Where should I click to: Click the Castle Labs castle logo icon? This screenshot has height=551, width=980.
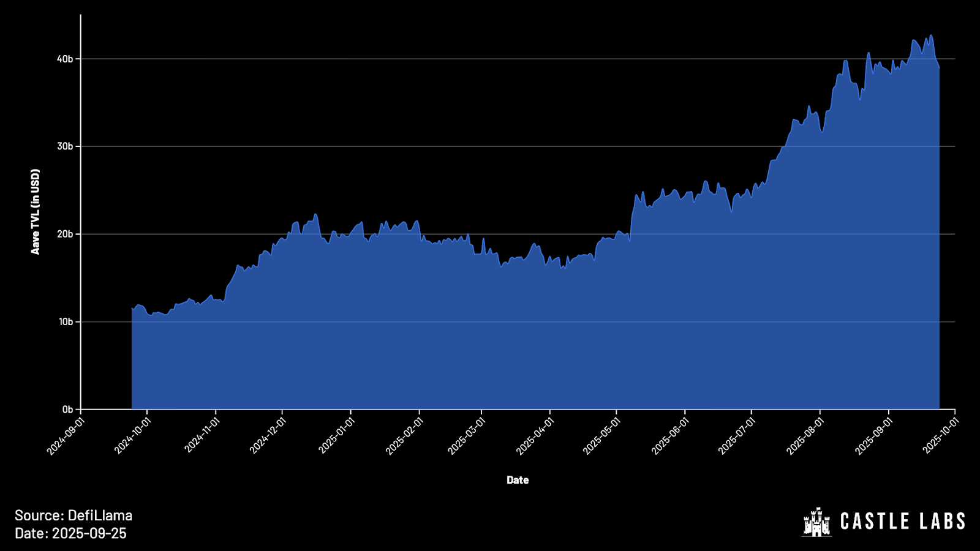pos(816,522)
